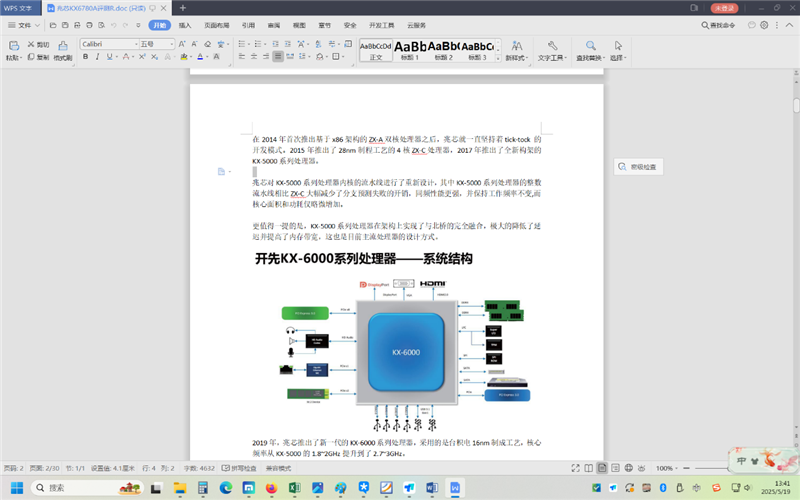Screen dimensions: 800x500
Task: Decrease font size with A- icon
Action: (x=195, y=44)
